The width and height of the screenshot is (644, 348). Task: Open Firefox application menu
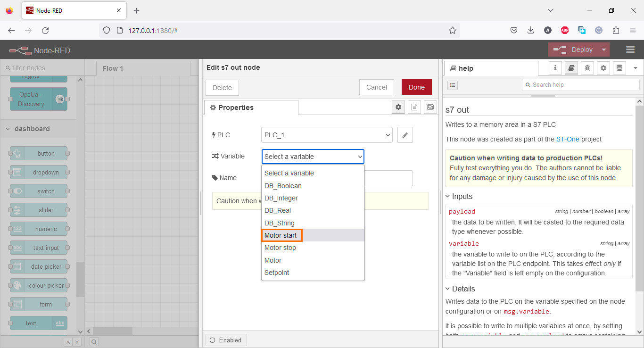(633, 30)
